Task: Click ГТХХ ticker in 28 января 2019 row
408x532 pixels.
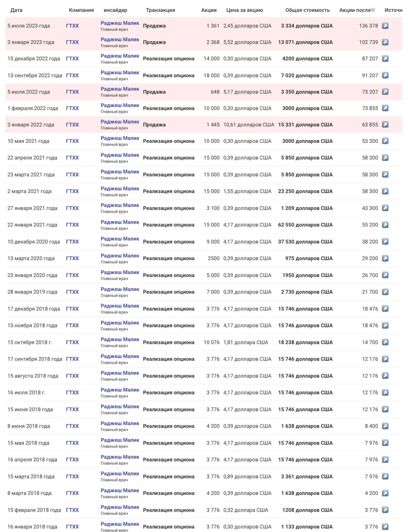Action: pyautogui.click(x=72, y=292)
